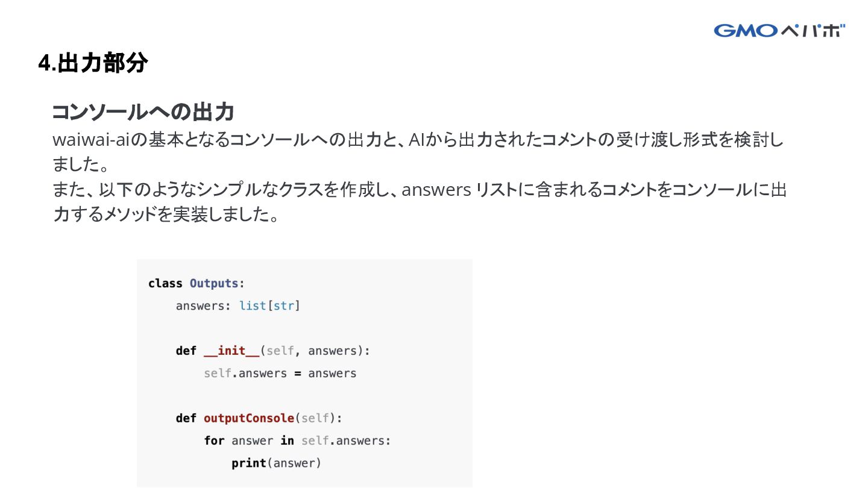Click the class Outputs line in the code

[197, 283]
